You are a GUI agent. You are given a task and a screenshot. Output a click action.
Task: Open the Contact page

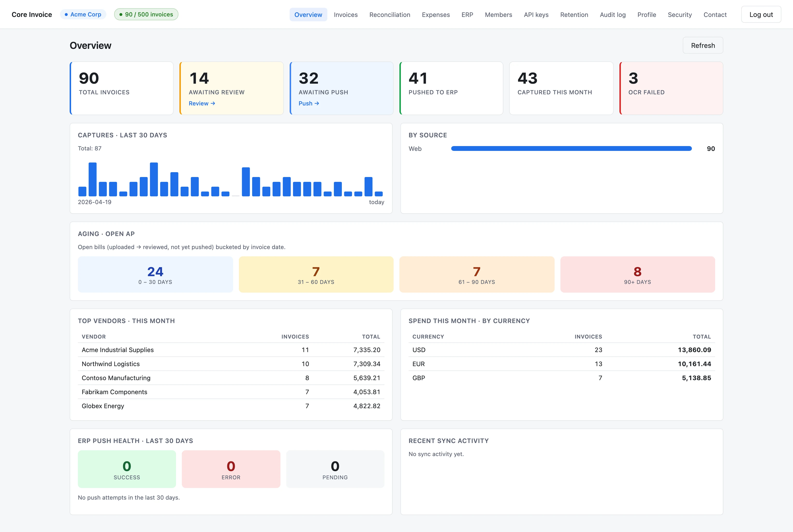point(715,15)
